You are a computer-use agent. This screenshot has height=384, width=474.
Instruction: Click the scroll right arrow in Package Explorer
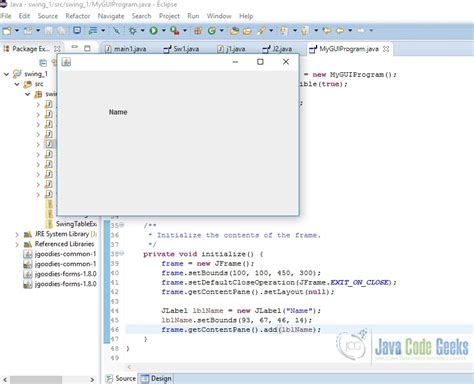pos(92,380)
